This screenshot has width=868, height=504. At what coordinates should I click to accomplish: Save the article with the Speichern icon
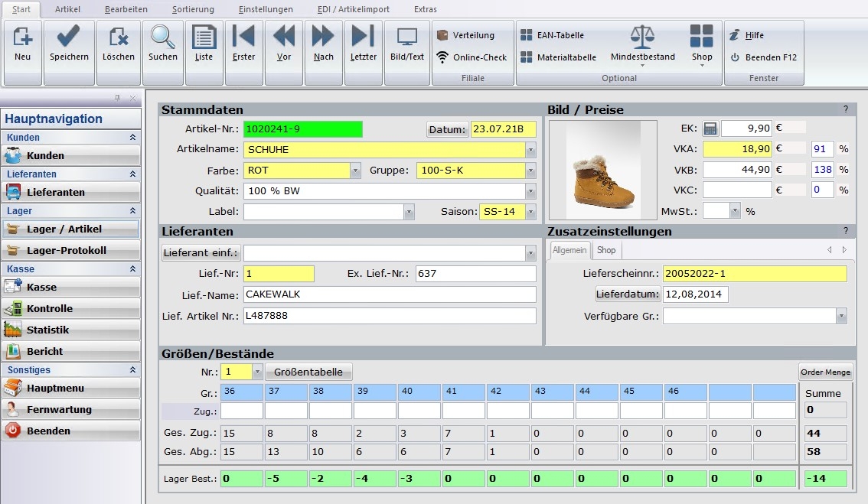(69, 37)
